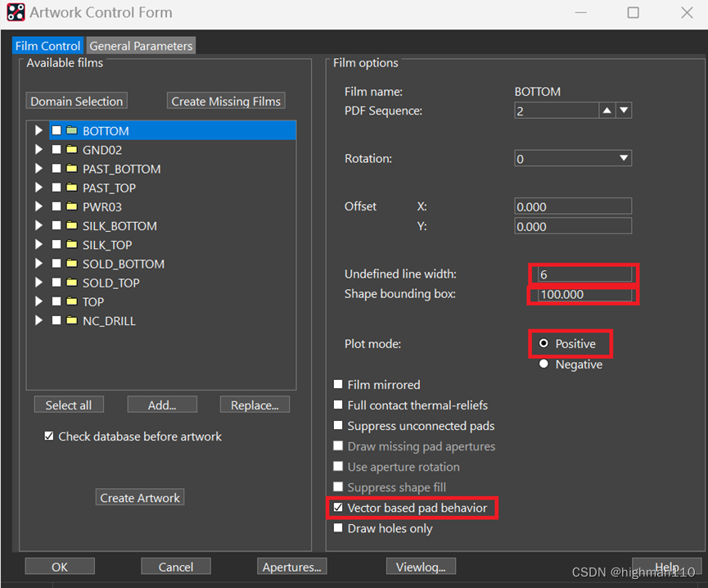This screenshot has width=708, height=588.
Task: Expand the BOTTOM film tree node
Action: click(x=38, y=131)
